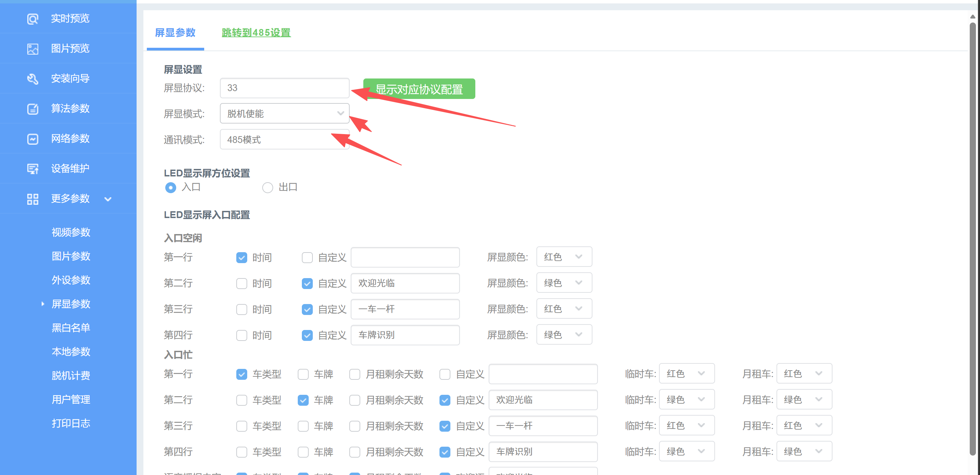Viewport: 980px width, 475px height.
Task: Select the 入口 radio button
Action: point(170,187)
